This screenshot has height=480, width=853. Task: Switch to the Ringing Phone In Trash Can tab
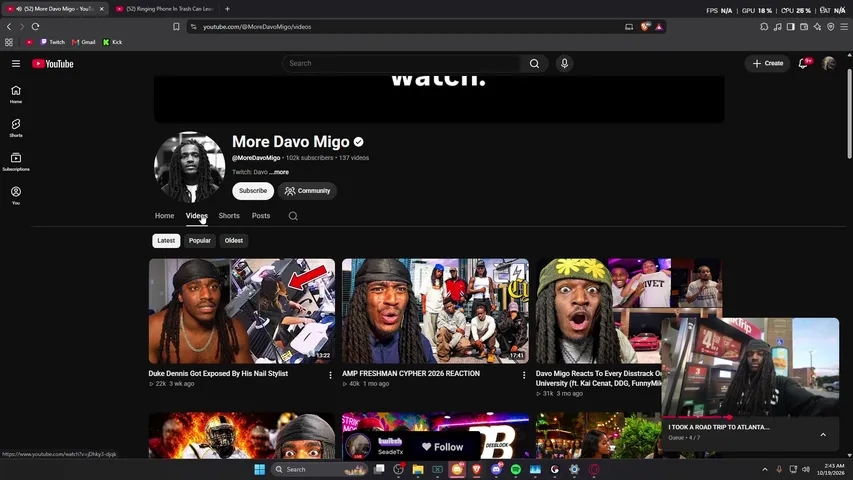point(165,9)
